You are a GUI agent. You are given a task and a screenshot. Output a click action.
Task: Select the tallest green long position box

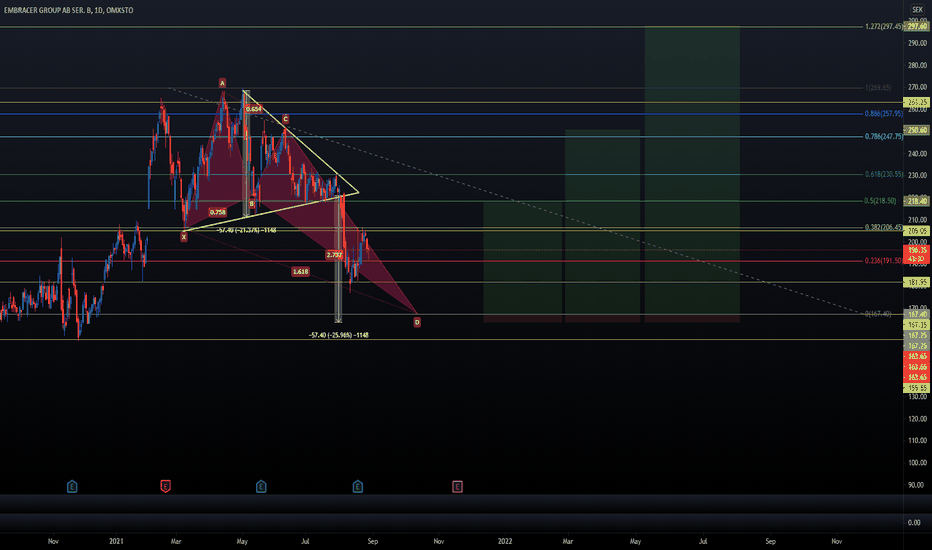[x=692, y=174]
